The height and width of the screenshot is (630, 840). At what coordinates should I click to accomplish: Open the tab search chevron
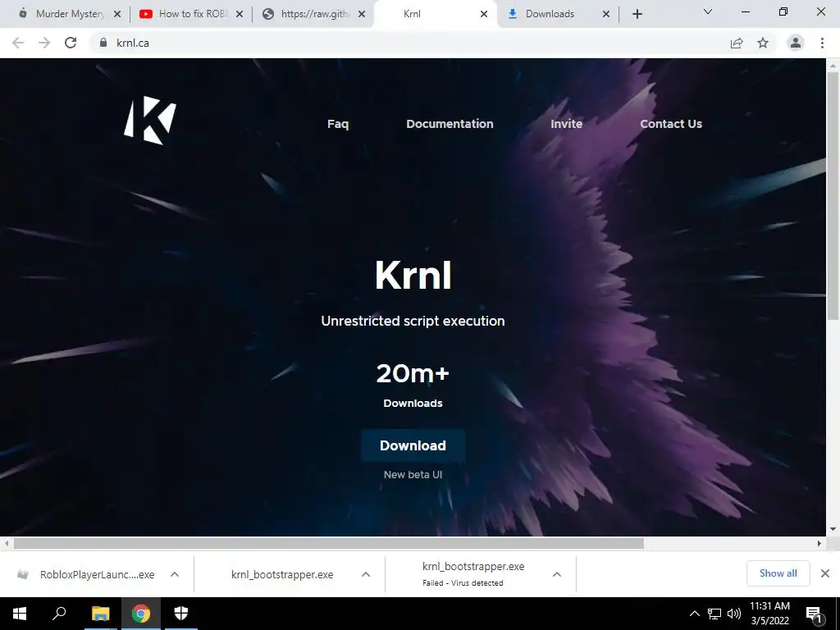708,11
